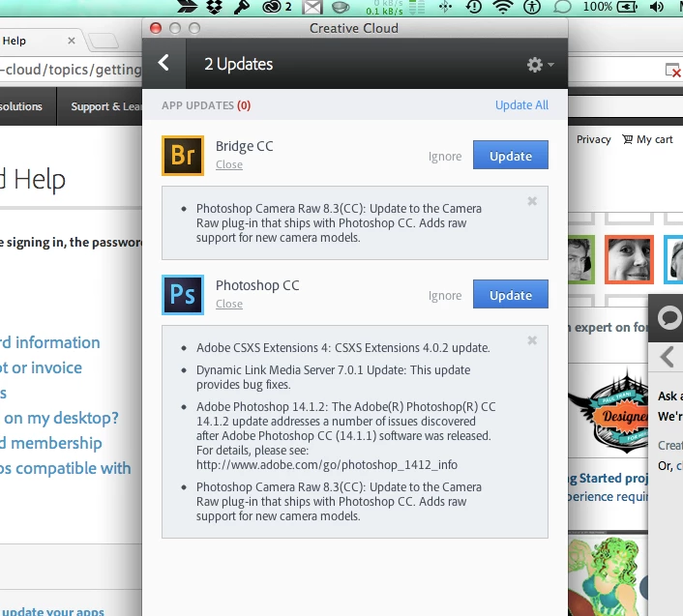
Task: Click the chat panel back chevron
Action: pos(667,357)
